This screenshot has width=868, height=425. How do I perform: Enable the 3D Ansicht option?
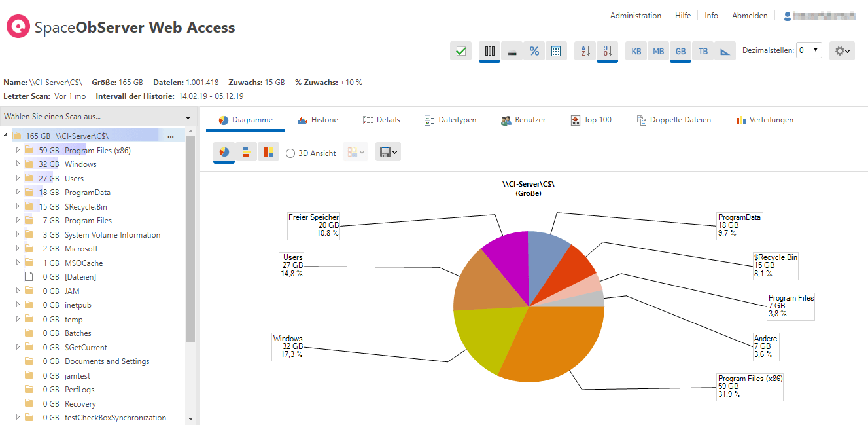coord(291,153)
